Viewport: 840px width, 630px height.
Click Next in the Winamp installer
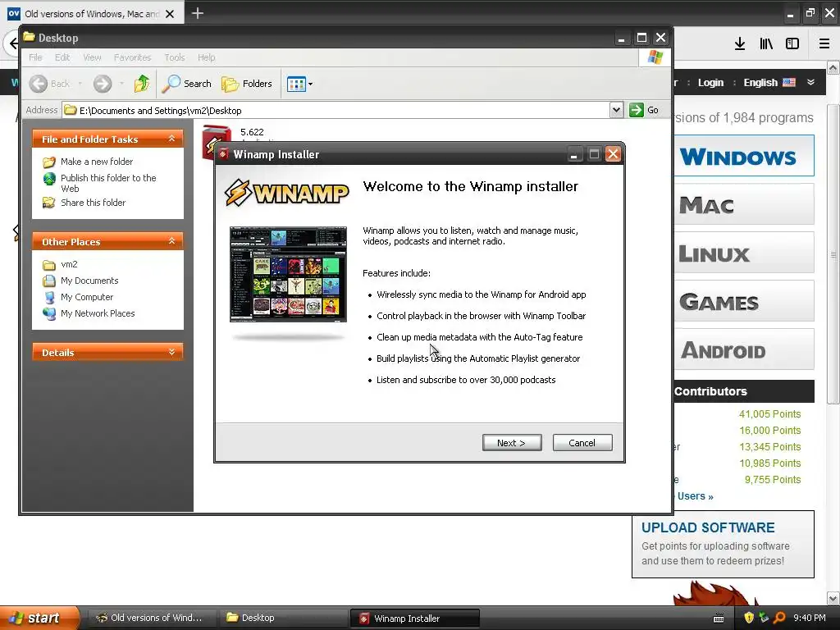tap(512, 442)
